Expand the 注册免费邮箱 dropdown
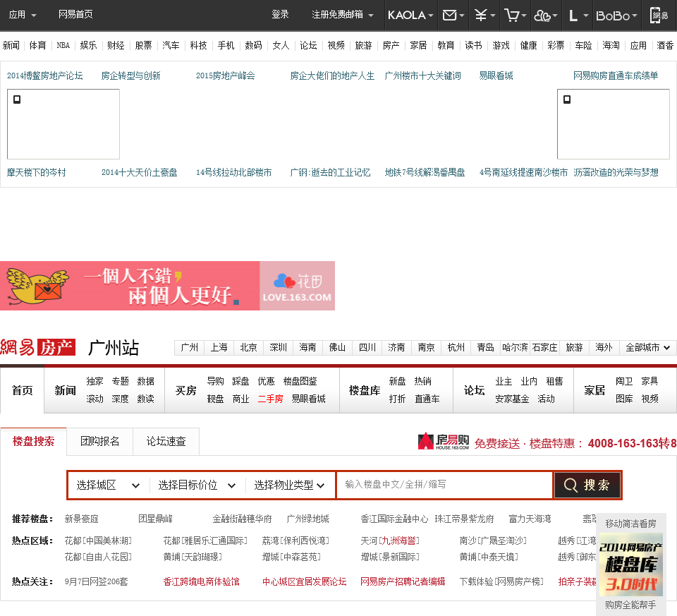The height and width of the screenshot is (616, 677). pos(343,15)
